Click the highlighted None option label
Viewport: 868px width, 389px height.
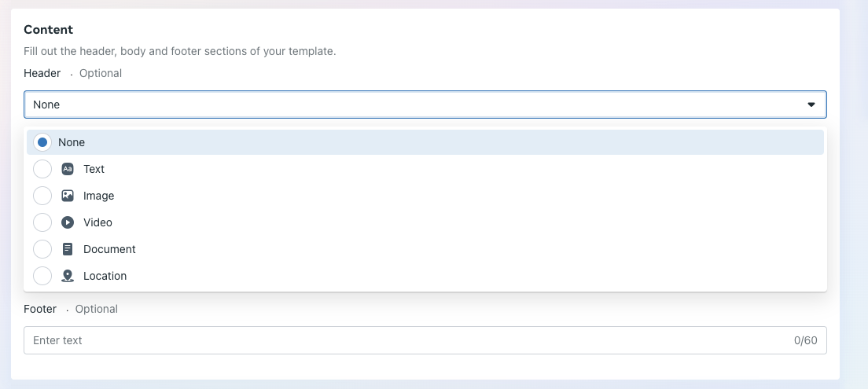72,142
